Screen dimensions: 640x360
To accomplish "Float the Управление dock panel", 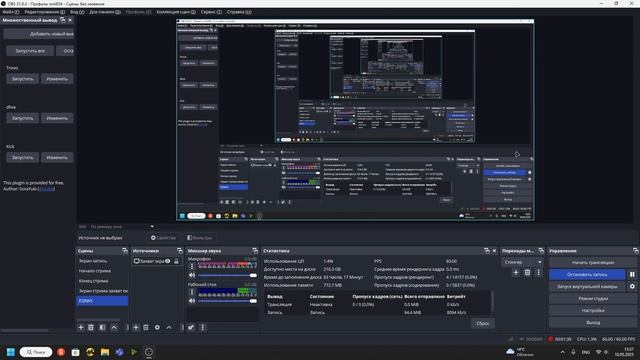I will pyautogui.click(x=636, y=251).
